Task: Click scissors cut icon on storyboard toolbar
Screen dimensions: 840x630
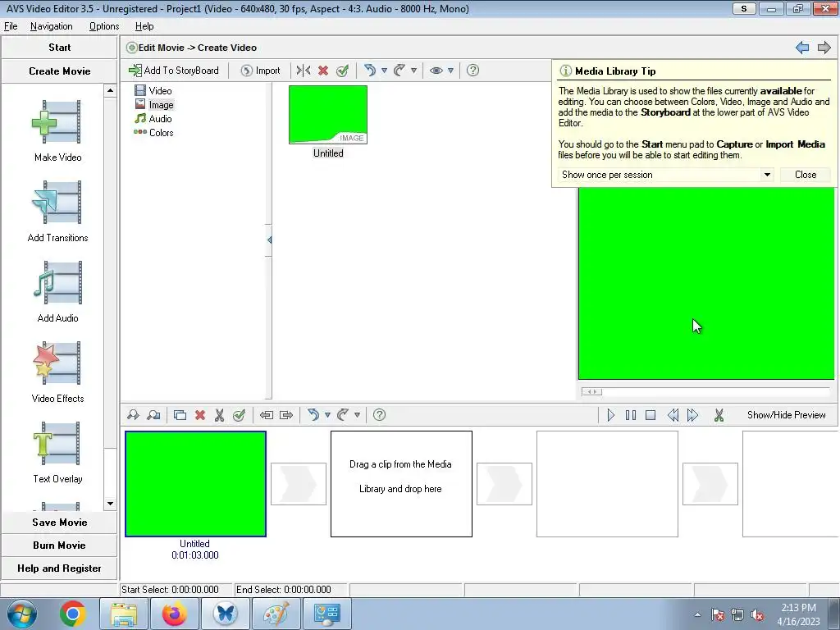Action: (219, 414)
